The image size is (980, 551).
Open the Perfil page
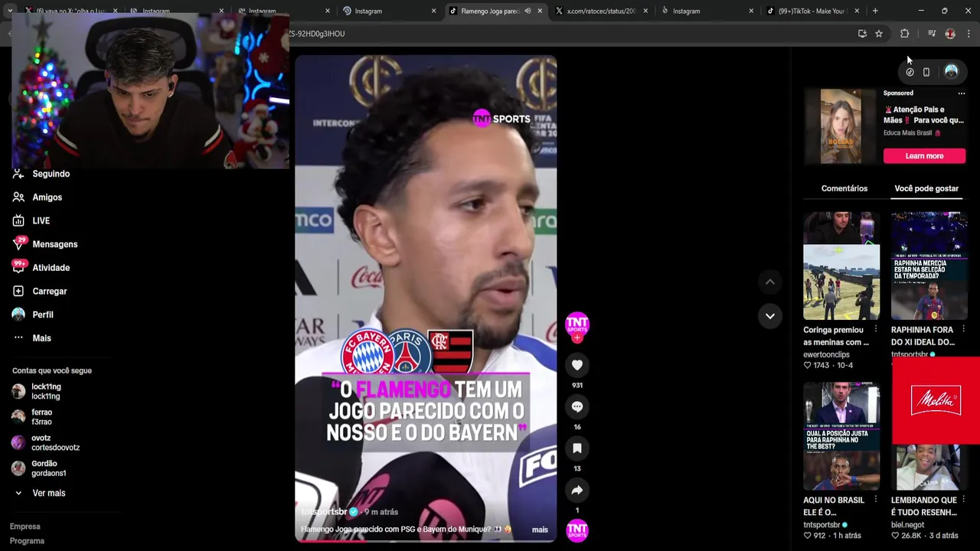(42, 315)
